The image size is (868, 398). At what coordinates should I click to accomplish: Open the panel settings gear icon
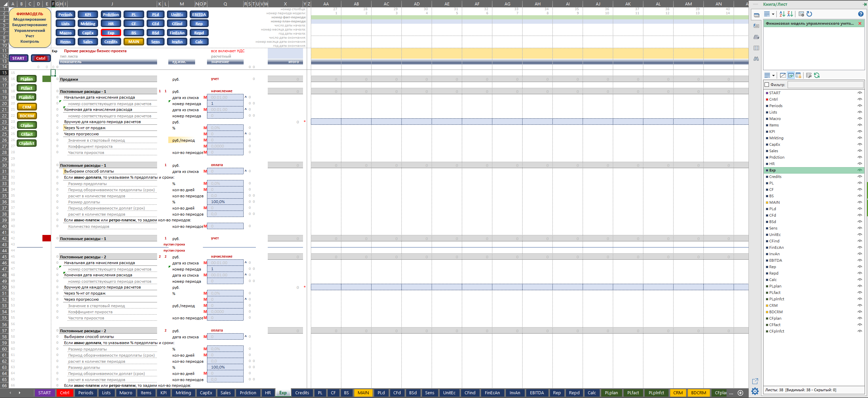(x=755, y=391)
